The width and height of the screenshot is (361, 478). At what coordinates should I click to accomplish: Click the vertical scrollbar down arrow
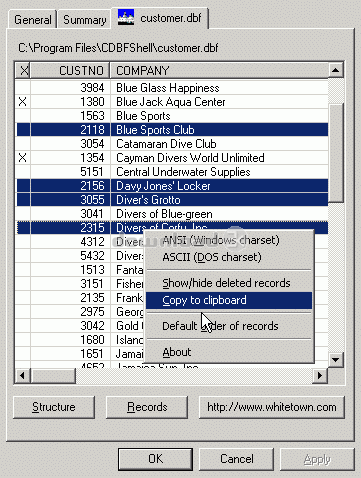click(336, 359)
